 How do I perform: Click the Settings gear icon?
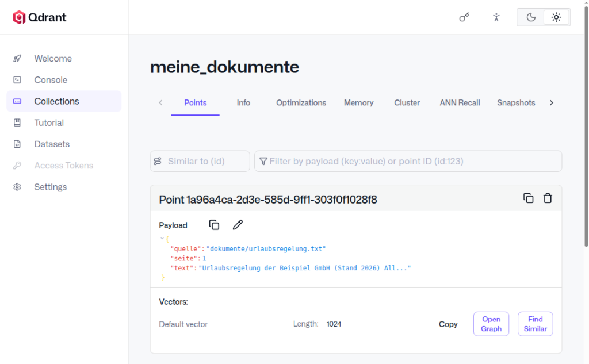(17, 187)
